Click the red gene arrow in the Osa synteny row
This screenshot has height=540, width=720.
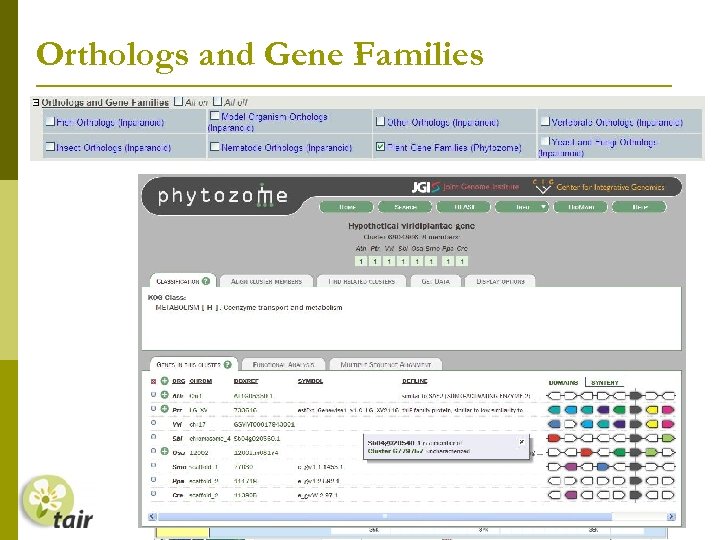[x=586, y=452]
